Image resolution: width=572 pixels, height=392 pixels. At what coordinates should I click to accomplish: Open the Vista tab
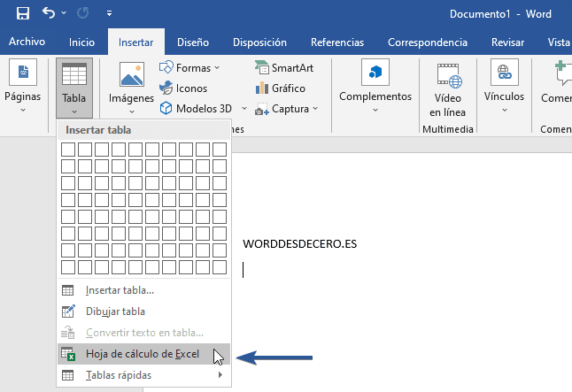click(559, 42)
